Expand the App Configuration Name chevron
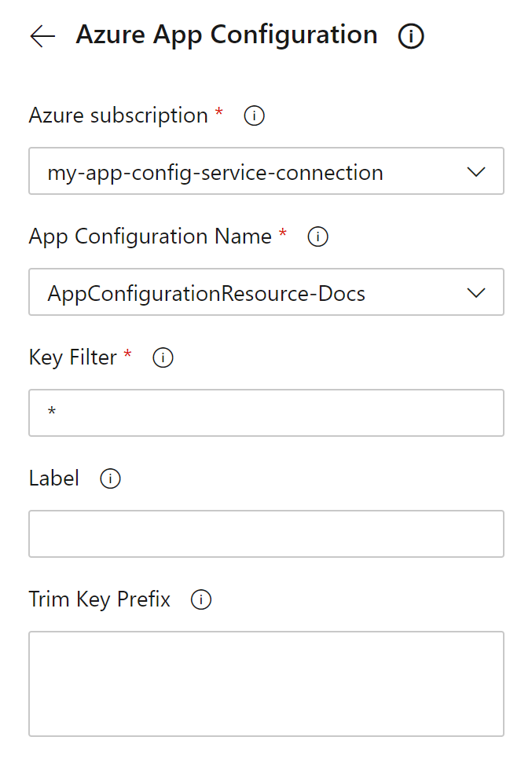The height and width of the screenshot is (766, 532). (476, 293)
